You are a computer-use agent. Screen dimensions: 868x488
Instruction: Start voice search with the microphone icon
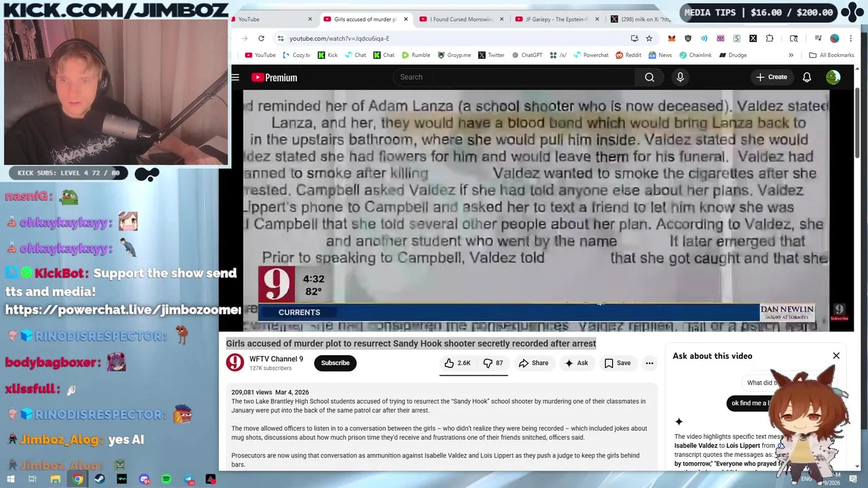680,77
